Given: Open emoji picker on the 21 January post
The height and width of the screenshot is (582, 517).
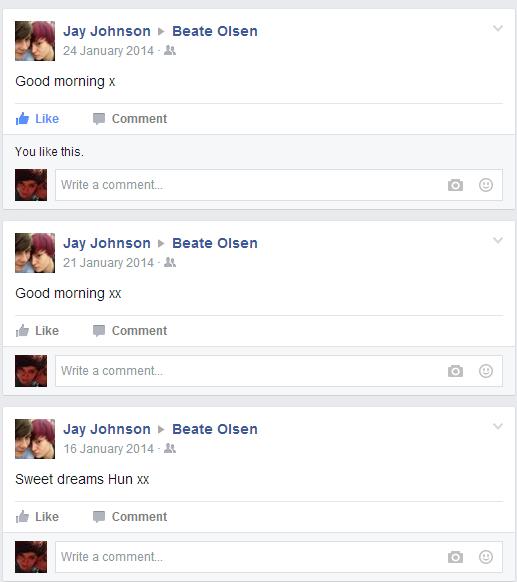Looking at the screenshot, I should tap(486, 371).
